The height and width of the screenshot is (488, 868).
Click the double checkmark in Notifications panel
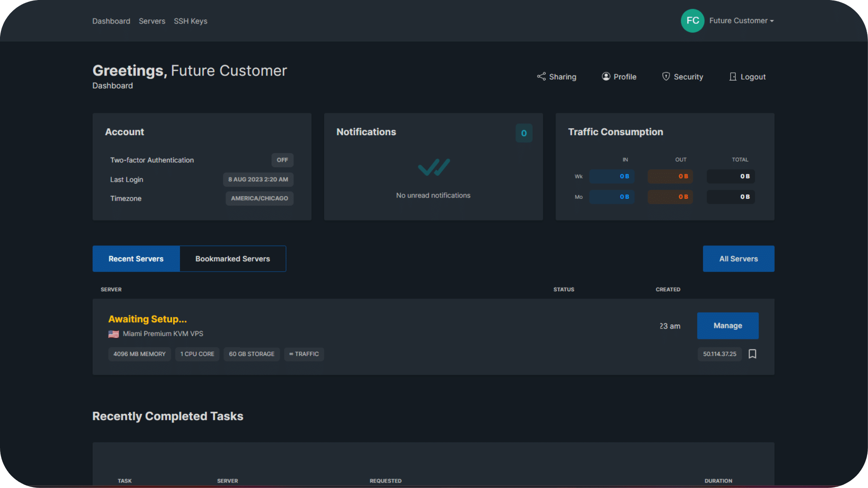[x=433, y=167]
